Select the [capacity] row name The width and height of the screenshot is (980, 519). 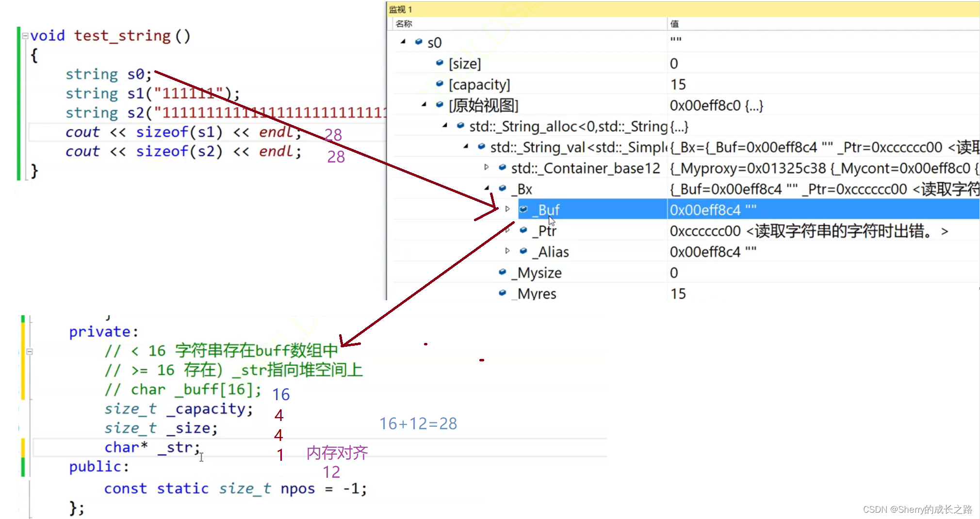[x=479, y=84]
